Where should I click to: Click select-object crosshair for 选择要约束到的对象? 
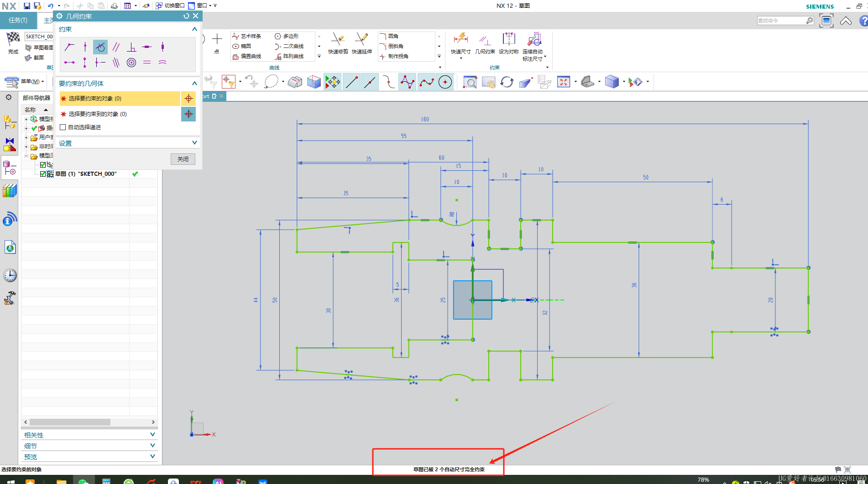[x=188, y=114]
